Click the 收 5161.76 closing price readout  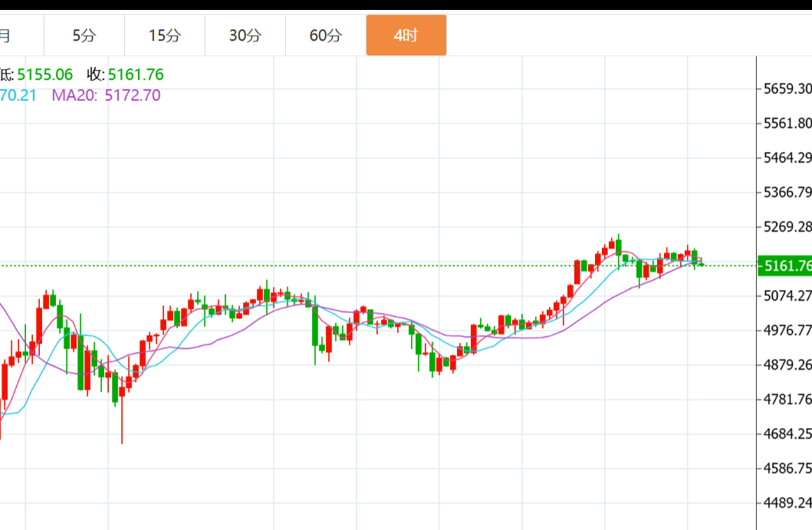pos(125,74)
